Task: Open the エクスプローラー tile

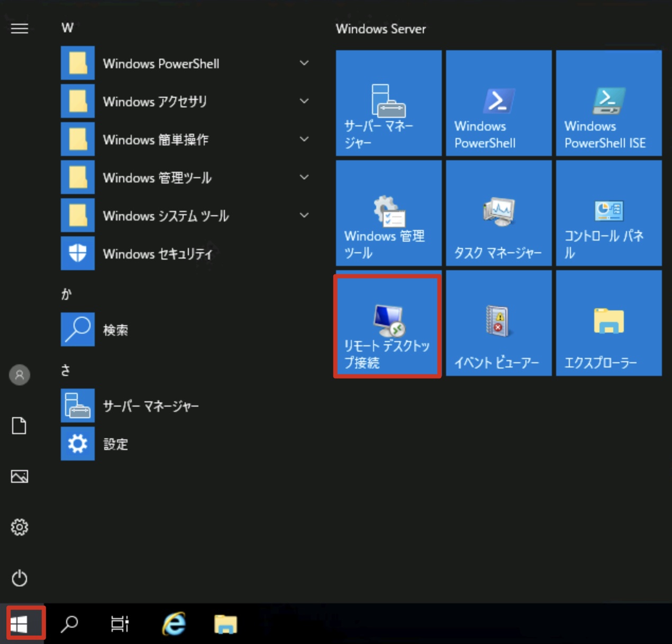Action: (x=609, y=323)
